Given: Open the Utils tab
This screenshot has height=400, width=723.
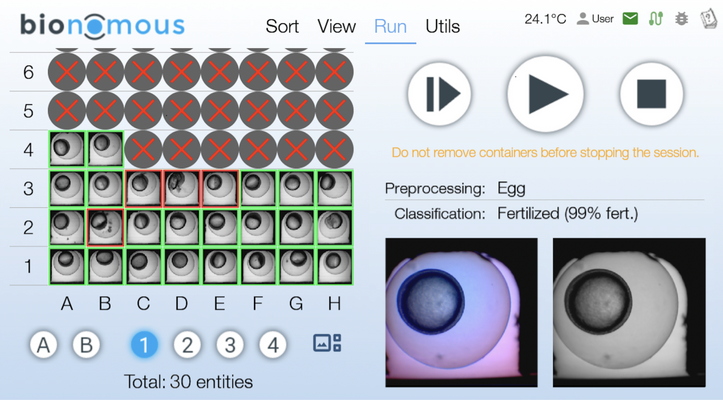Looking at the screenshot, I should click(442, 26).
